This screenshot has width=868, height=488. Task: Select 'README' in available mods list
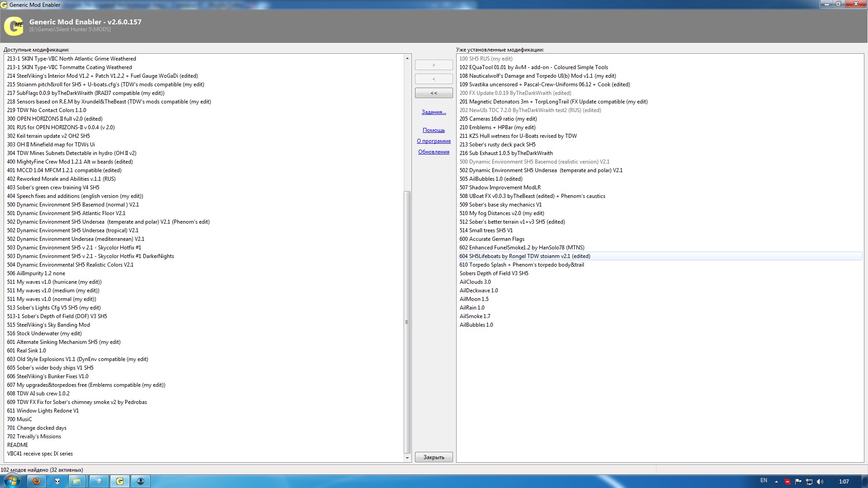pyautogui.click(x=18, y=445)
